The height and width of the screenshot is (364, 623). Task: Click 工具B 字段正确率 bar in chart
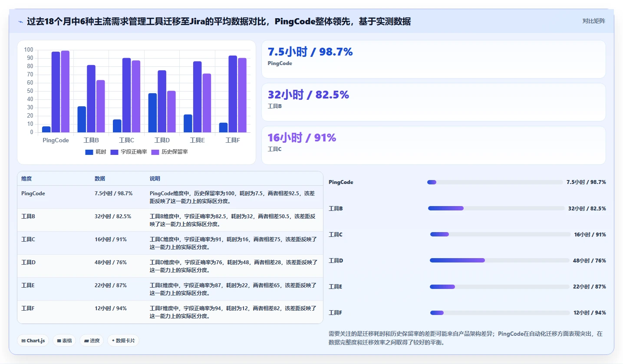[91, 99]
